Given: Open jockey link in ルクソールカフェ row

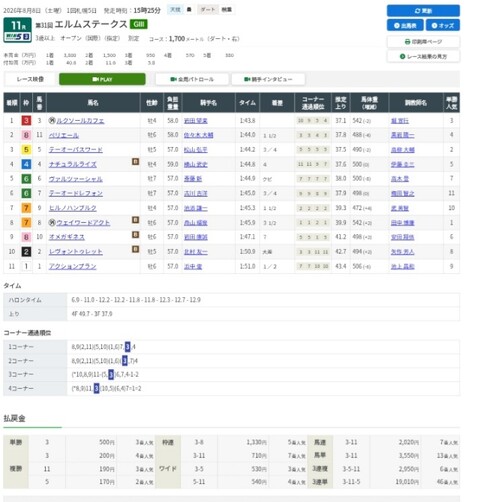Looking at the screenshot, I should pyautogui.click(x=196, y=121).
